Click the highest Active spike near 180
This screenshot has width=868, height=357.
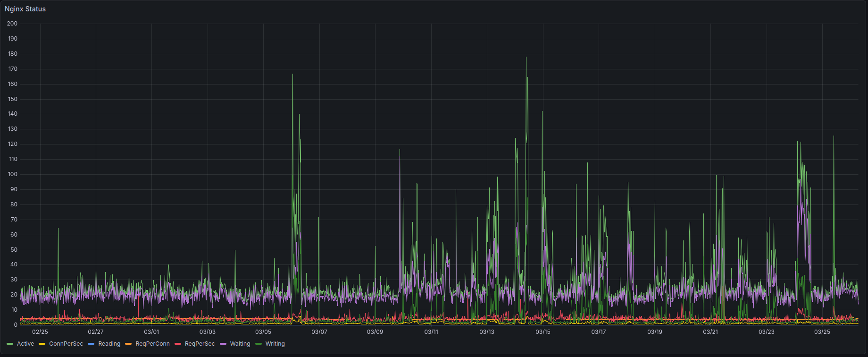point(526,58)
